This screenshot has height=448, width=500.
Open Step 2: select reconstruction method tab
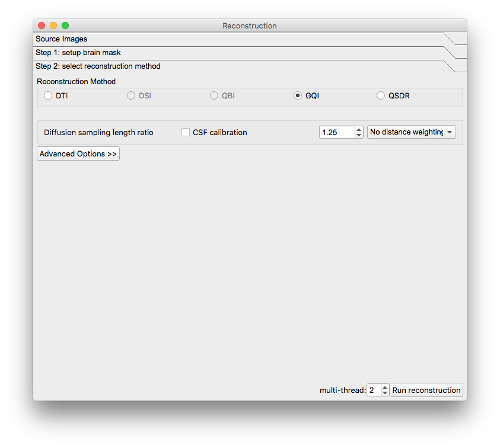(x=250, y=66)
